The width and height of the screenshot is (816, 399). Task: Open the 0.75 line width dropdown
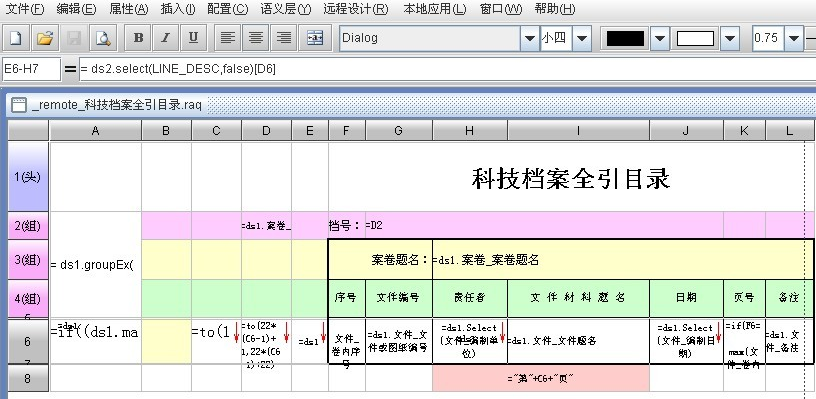coord(794,38)
